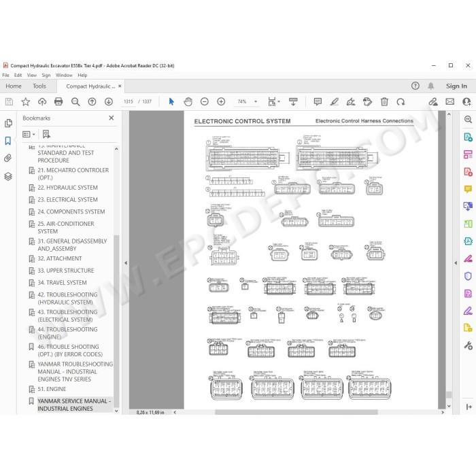The height and width of the screenshot is (476, 476).
Task: Save the file using the floppy disk icon
Action: 9,102
